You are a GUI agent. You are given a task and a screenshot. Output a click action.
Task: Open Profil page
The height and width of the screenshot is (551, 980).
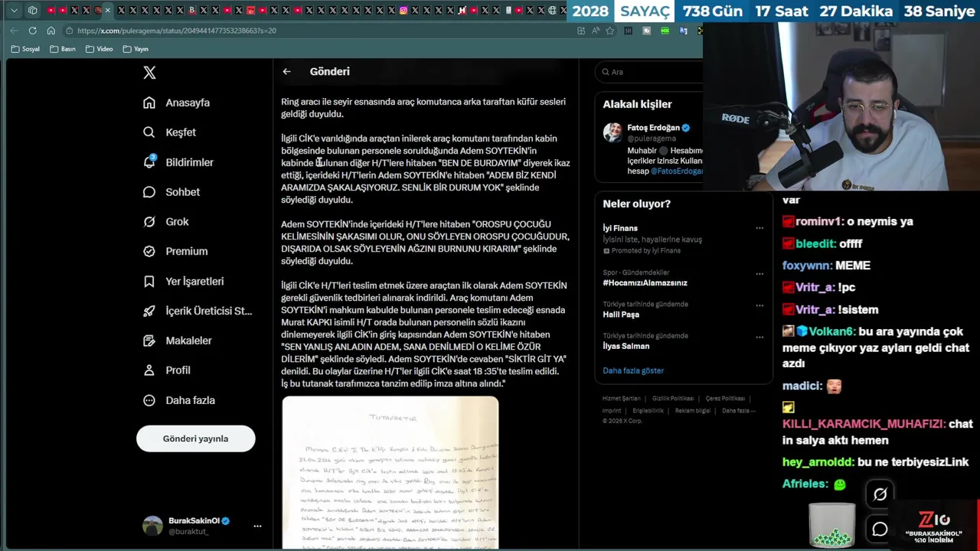166,370
